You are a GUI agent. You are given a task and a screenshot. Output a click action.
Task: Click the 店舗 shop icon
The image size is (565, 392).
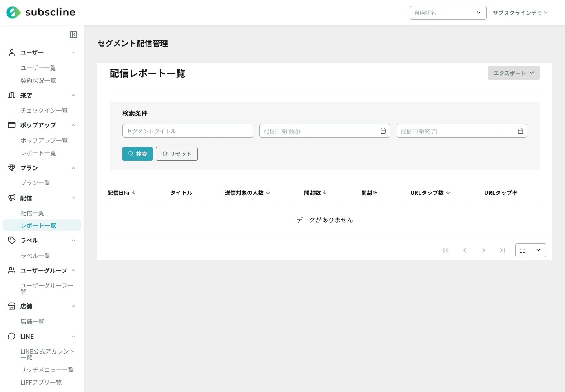pyautogui.click(x=12, y=306)
